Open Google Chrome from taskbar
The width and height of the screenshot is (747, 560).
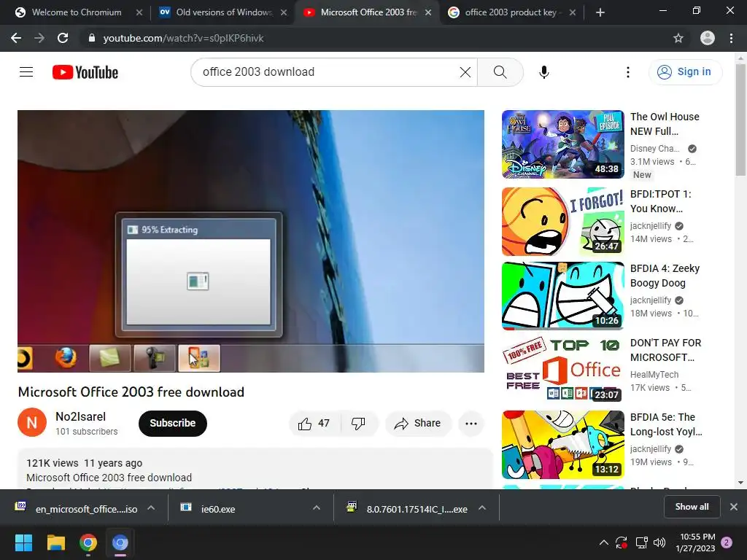[88, 542]
